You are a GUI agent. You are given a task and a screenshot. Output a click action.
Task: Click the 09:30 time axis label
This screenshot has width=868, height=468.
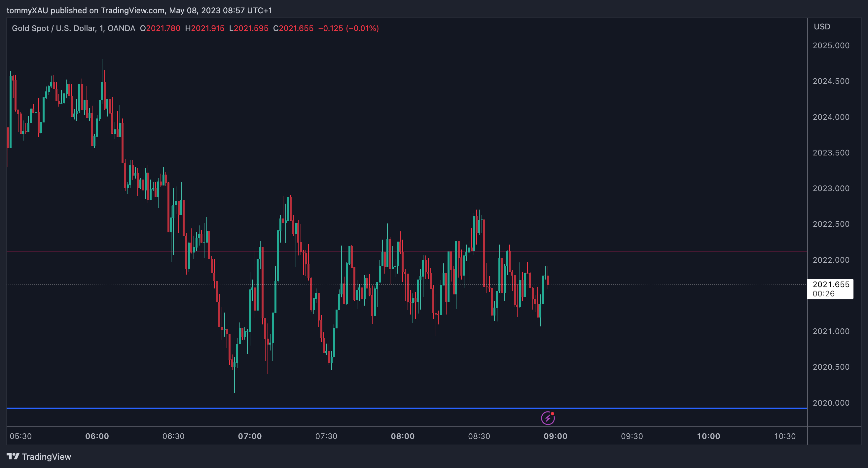pyautogui.click(x=632, y=436)
